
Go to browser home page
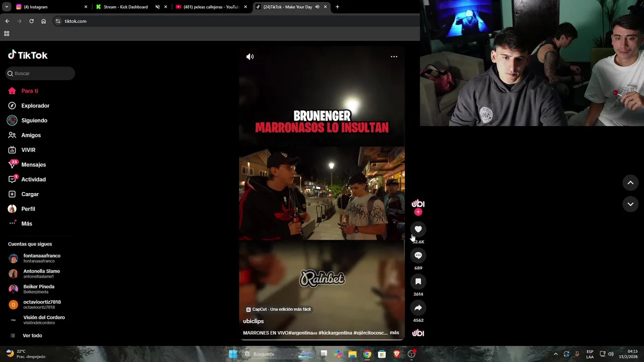pyautogui.click(x=44, y=21)
